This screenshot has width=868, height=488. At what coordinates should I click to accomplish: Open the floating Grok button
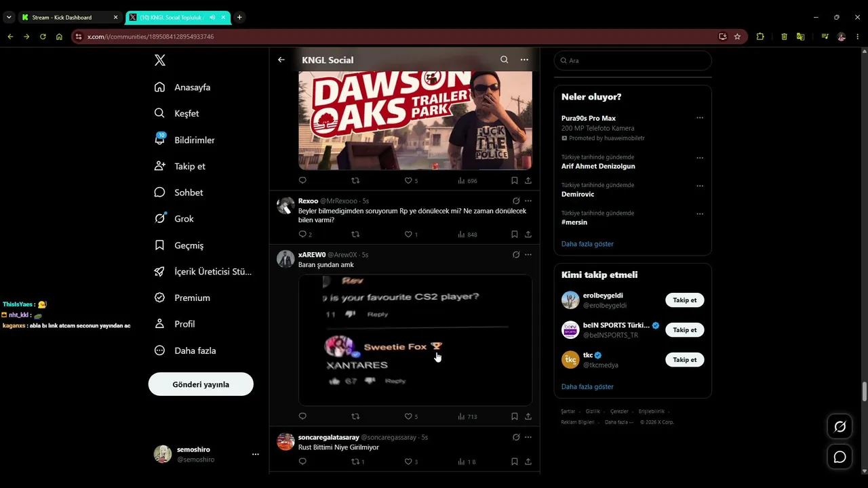click(840, 426)
